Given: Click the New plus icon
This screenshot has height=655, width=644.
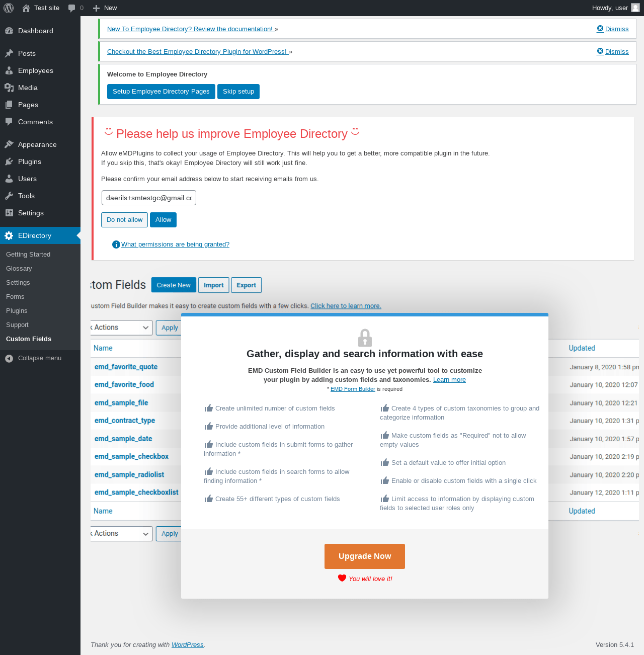Looking at the screenshot, I should [x=97, y=8].
